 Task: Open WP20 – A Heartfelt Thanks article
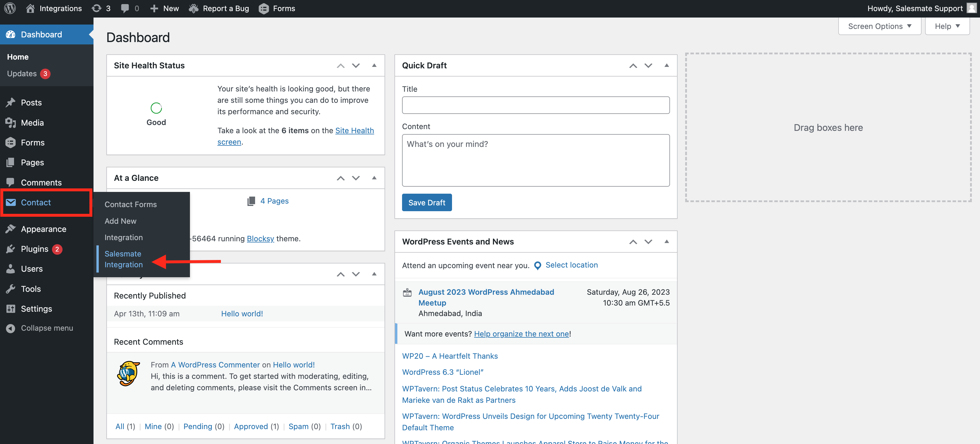pyautogui.click(x=450, y=356)
